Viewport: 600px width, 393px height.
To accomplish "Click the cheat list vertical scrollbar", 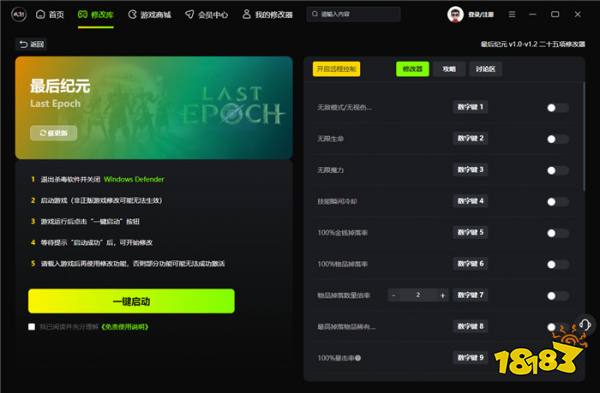I will 584,137.
